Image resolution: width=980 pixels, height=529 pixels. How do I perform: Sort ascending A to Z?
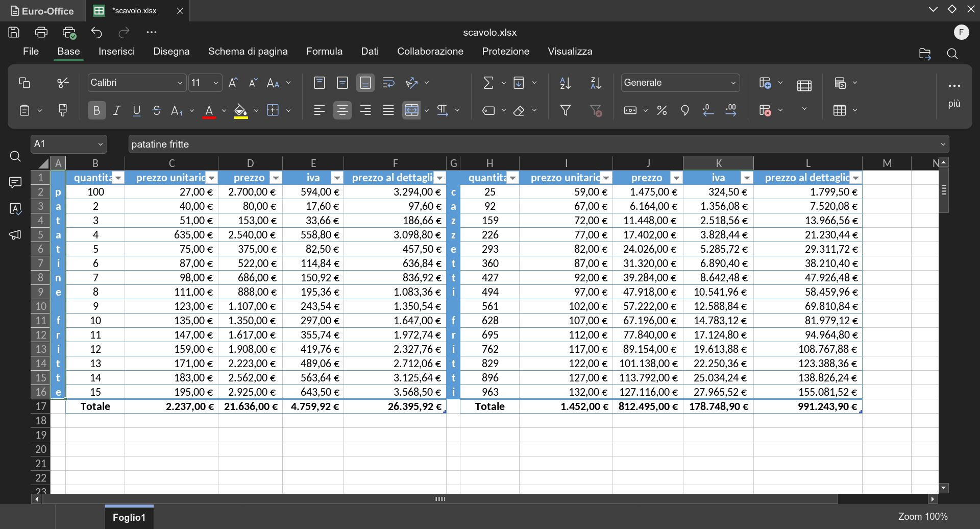565,83
